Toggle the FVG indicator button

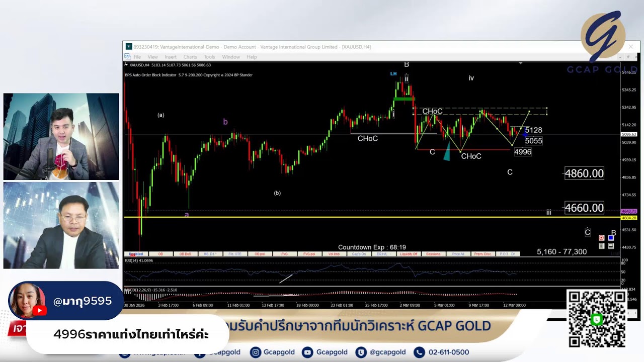[x=285, y=254]
